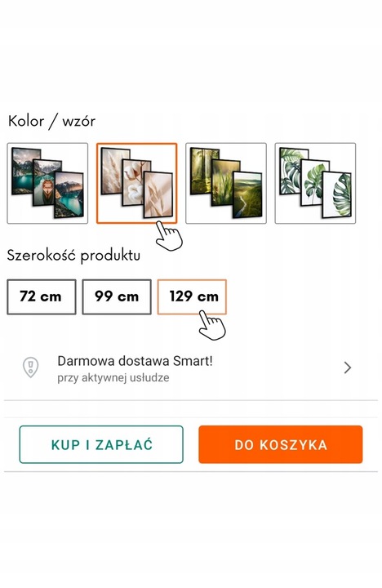This screenshot has width=382, height=588.
Task: Expand delivery details with the chevron arrow
Action: pos(348,367)
